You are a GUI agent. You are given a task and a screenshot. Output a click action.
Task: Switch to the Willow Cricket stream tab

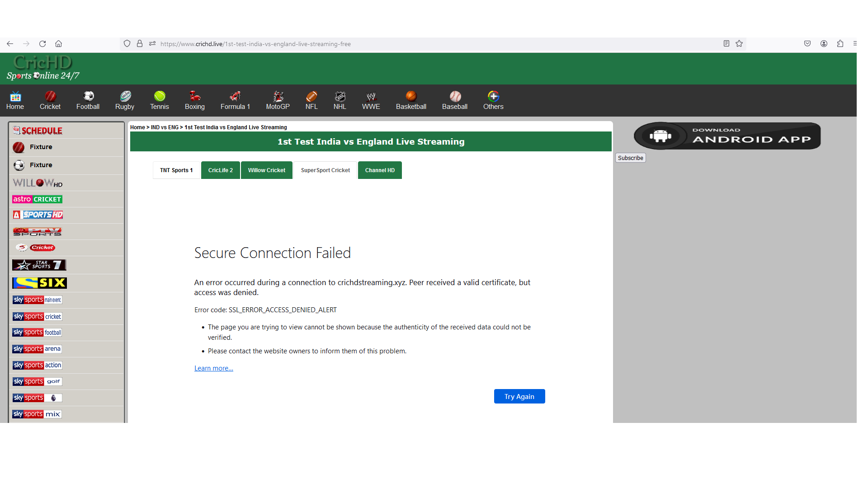pos(267,170)
